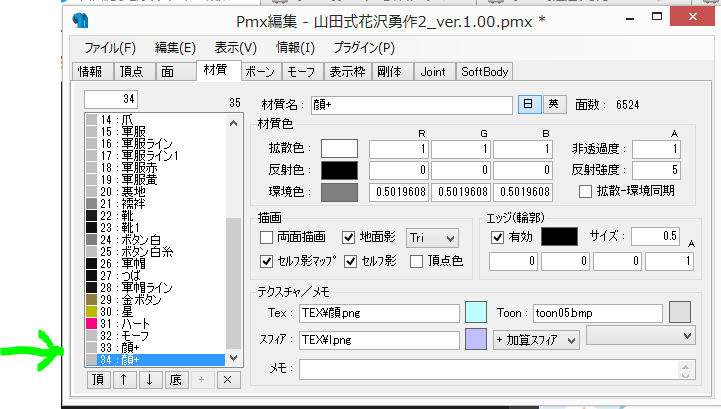The image size is (721, 409).
Task: Select material 33 : 顔+
Action: point(155,347)
